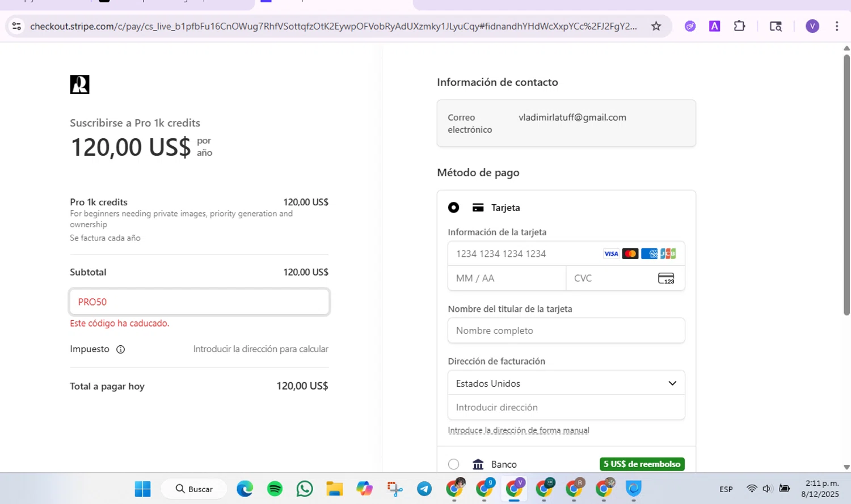
Task: Click the 'Total a pagar hoy' label
Action: click(107, 386)
